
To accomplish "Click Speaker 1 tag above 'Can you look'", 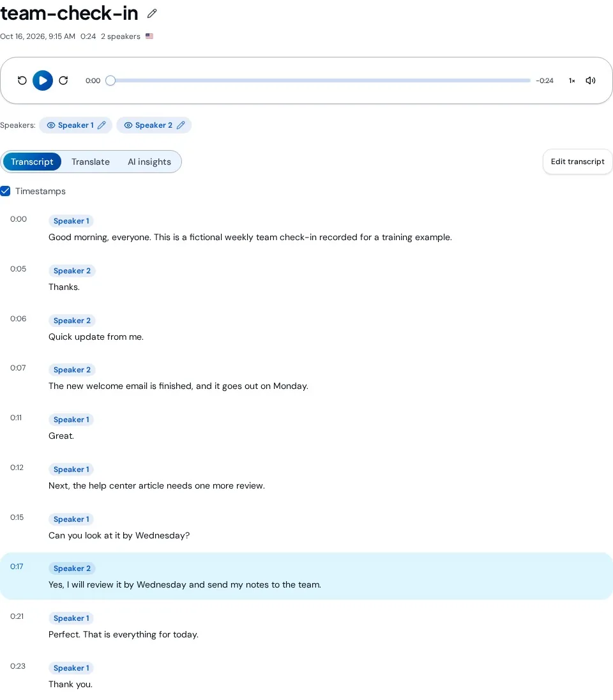I will (72, 519).
